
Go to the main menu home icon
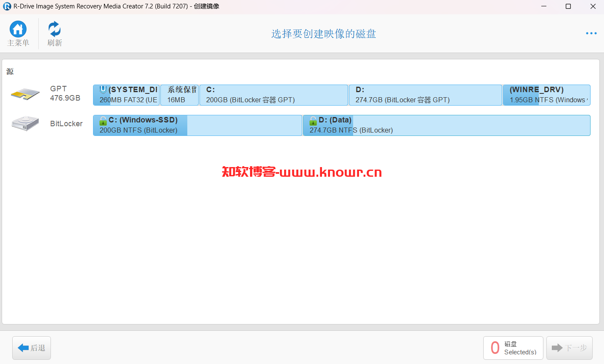point(18,29)
